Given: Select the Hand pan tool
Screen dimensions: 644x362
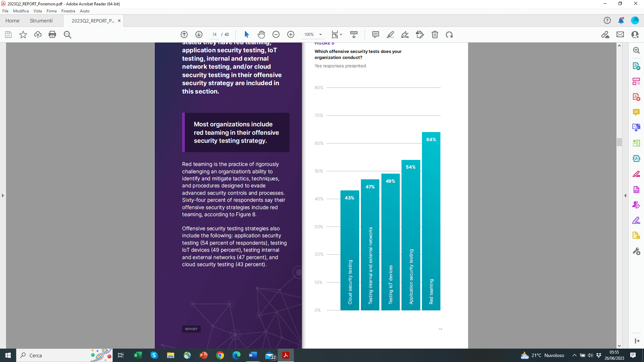Looking at the screenshot, I should click(x=261, y=35).
